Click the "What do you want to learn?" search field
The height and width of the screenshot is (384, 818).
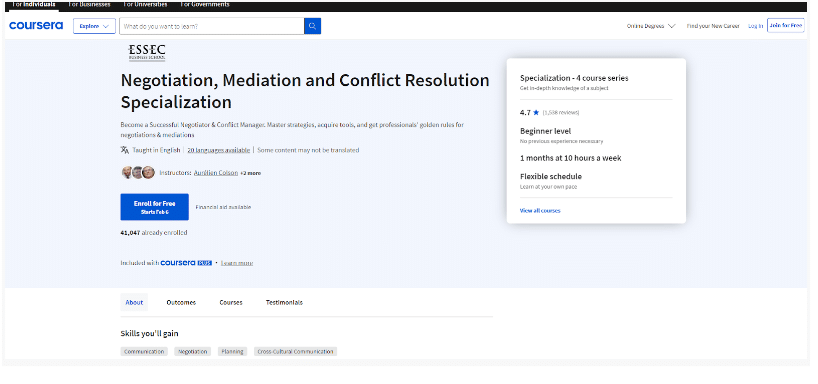tap(212, 26)
